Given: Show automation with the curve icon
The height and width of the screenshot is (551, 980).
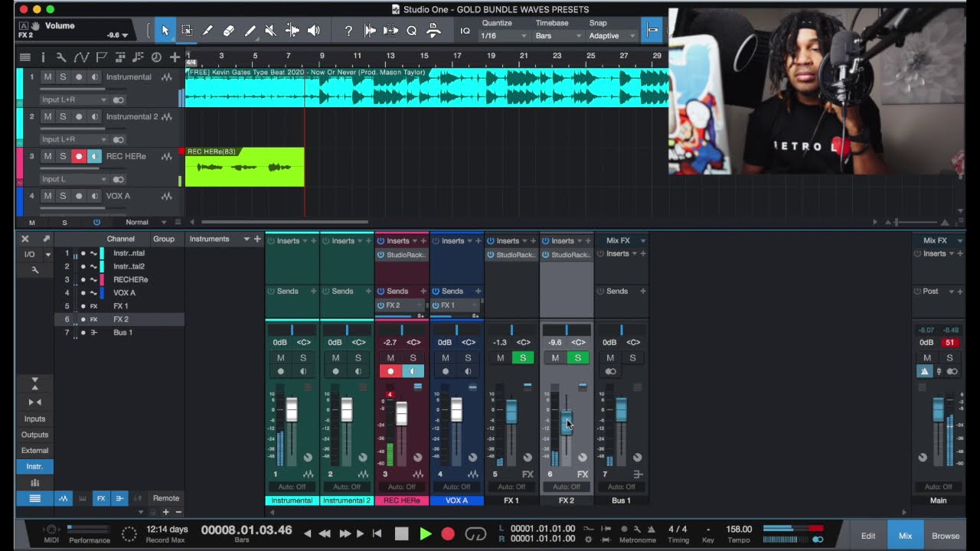Looking at the screenshot, I should point(81,57).
